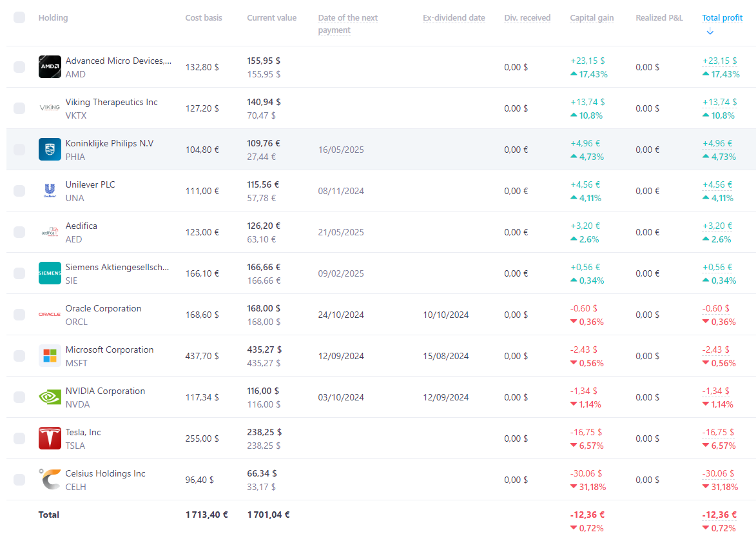Click the AMD company logo icon
This screenshot has height=541, width=756.
pos(50,66)
